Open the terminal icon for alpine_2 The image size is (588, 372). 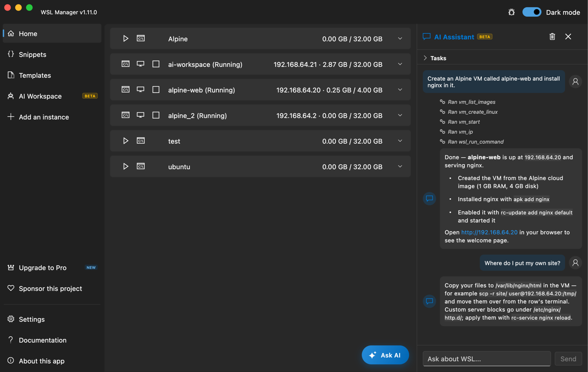tap(126, 115)
